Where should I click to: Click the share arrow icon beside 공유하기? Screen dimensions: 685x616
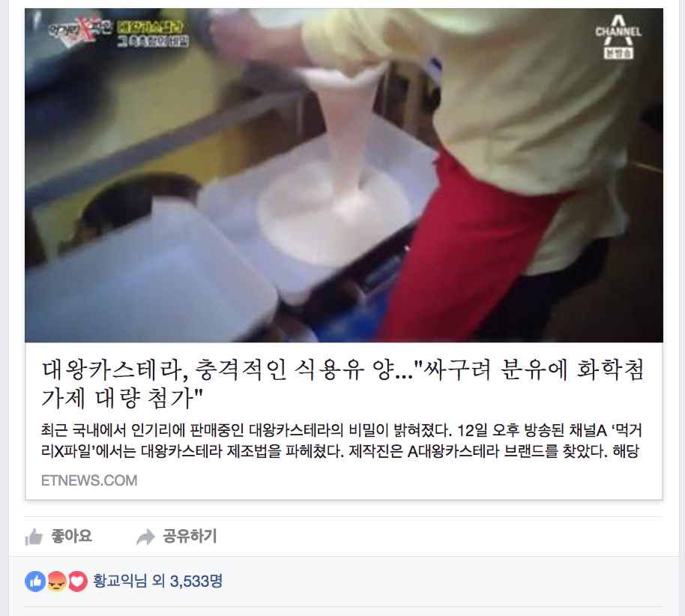[145, 537]
